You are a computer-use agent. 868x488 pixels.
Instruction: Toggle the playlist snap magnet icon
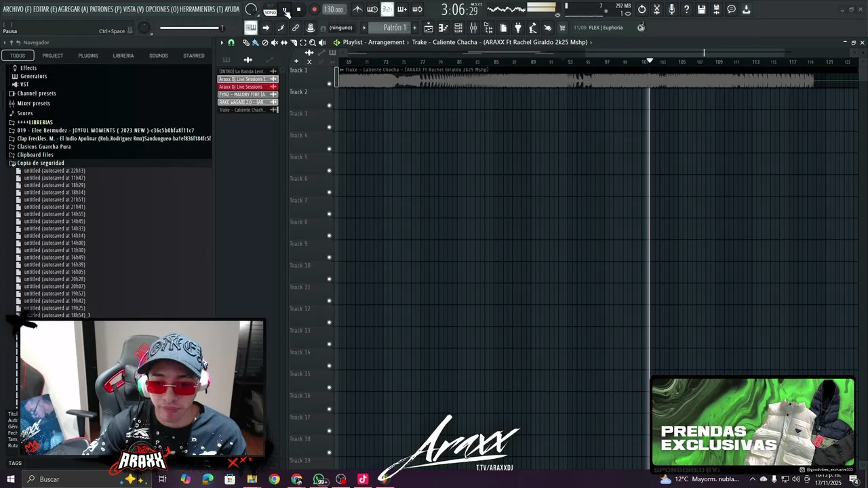point(231,42)
